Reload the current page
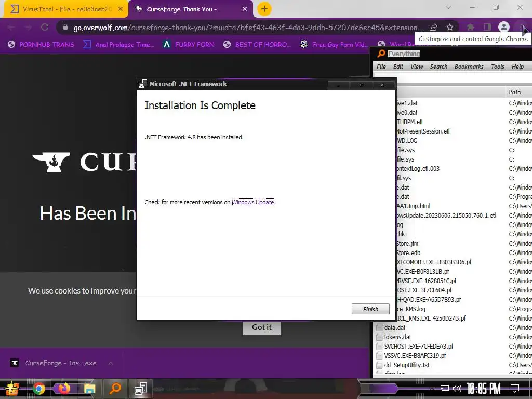Viewport: 532px width, 399px height. point(45,28)
